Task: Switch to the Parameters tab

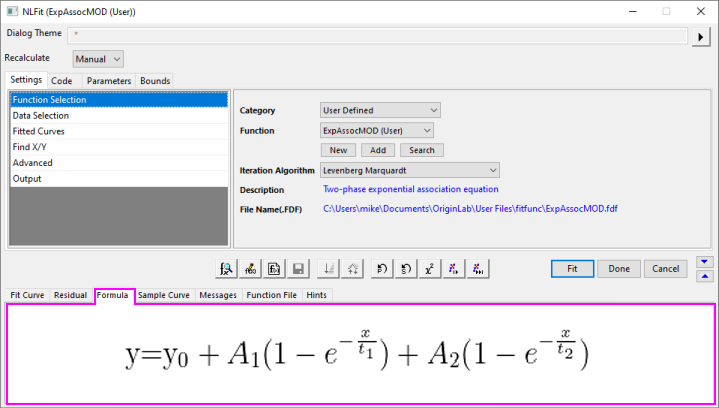Action: pos(108,80)
